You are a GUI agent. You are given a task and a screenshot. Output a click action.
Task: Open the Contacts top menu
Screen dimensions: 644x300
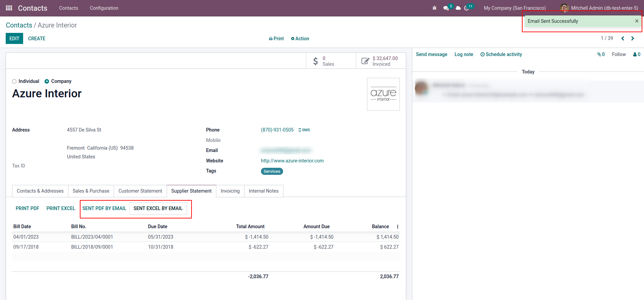(x=68, y=8)
